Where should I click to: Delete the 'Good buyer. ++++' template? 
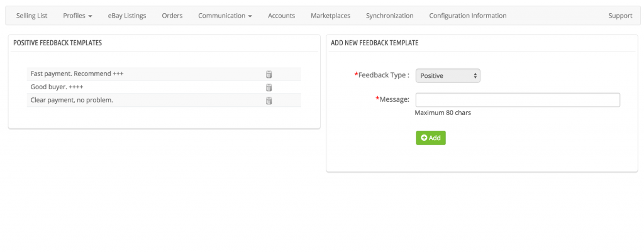[x=269, y=87]
